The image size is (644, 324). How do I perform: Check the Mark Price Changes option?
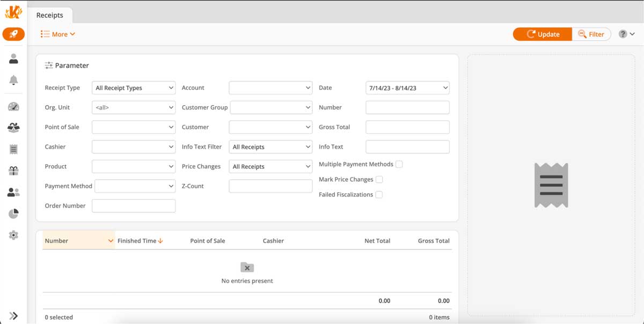380,179
